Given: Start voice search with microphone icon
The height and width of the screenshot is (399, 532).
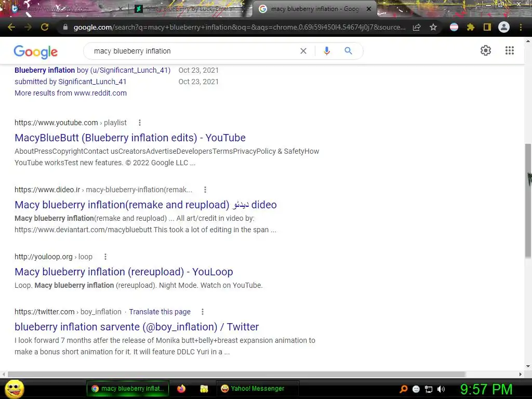Looking at the screenshot, I should (327, 51).
